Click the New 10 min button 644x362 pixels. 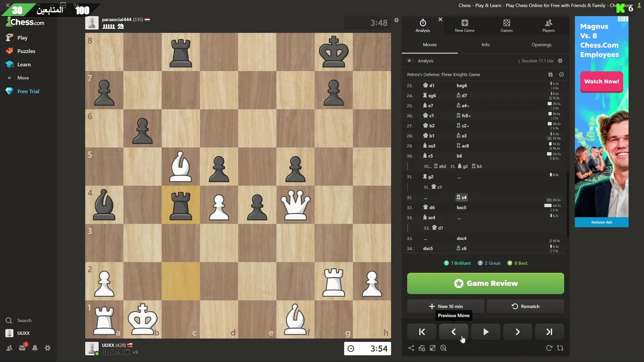click(445, 306)
